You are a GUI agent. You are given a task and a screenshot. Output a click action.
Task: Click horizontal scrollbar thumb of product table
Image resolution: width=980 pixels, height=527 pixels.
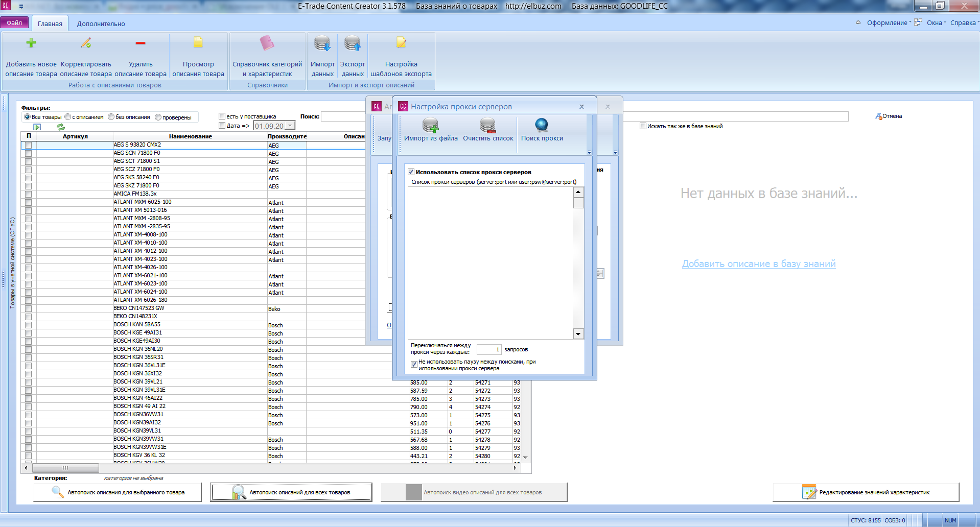65,468
